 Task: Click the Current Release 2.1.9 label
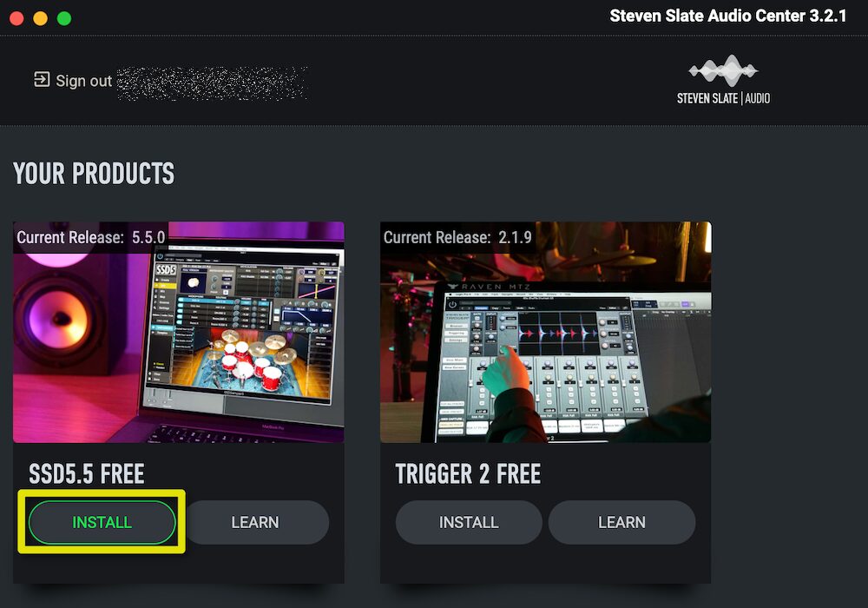coord(457,237)
